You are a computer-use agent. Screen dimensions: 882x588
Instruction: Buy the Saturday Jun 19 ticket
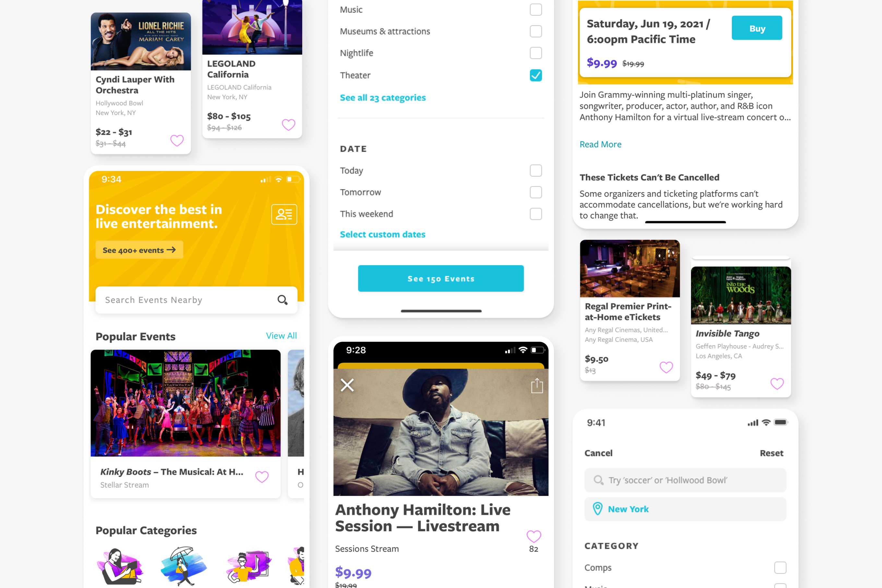757,28
